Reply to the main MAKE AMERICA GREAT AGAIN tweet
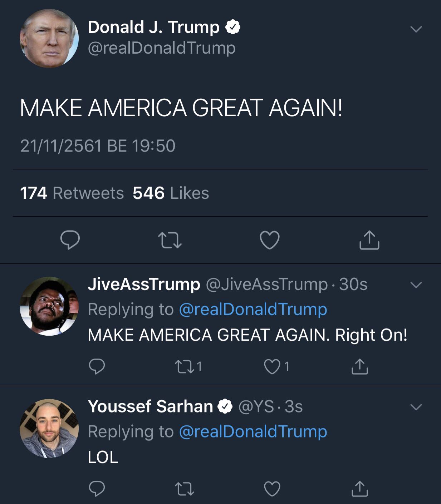 coord(70,240)
